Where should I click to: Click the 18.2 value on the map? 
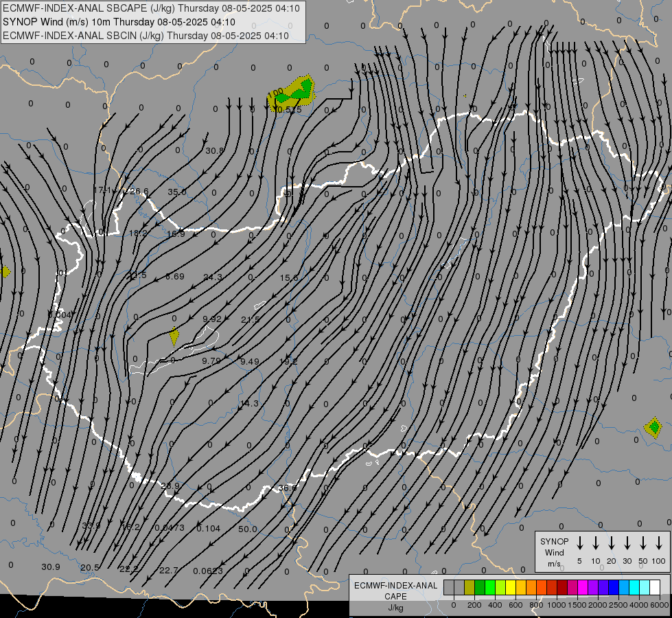pyautogui.click(x=138, y=233)
